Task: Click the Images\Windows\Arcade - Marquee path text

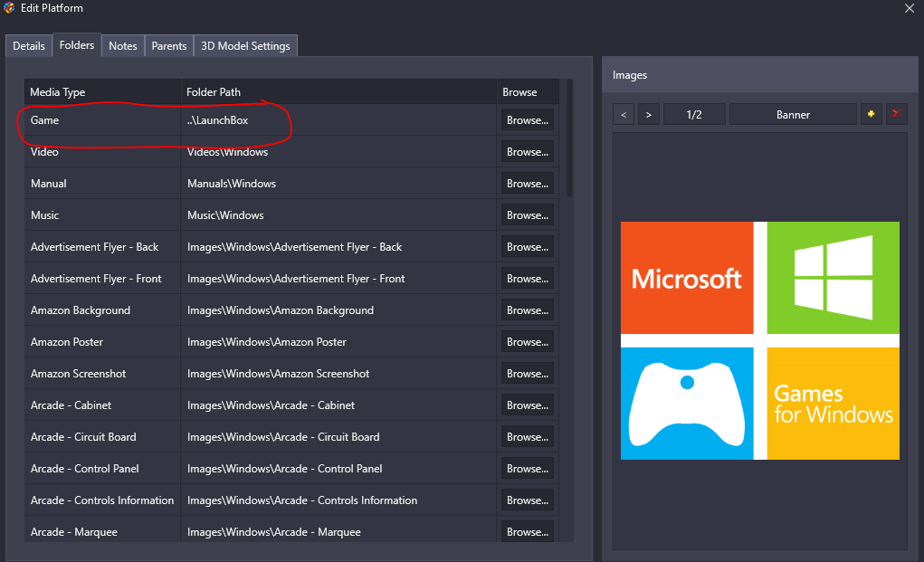Action: coord(274,532)
